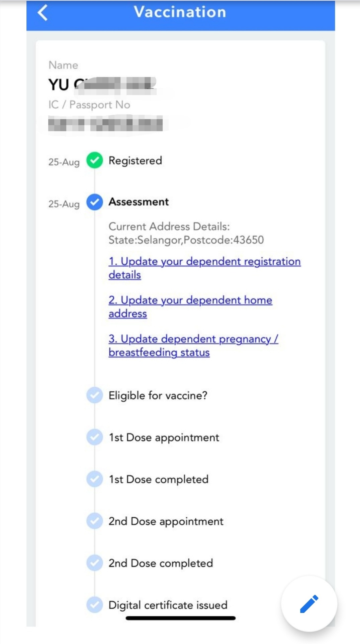The height and width of the screenshot is (644, 360).
Task: Click the green Registered checkmark icon
Action: (95, 160)
